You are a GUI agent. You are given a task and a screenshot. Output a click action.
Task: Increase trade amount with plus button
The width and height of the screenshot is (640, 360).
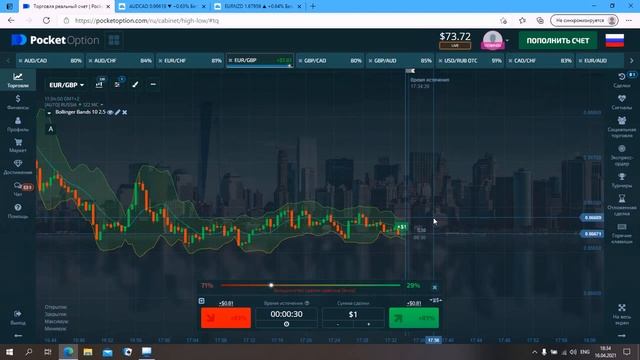369,324
